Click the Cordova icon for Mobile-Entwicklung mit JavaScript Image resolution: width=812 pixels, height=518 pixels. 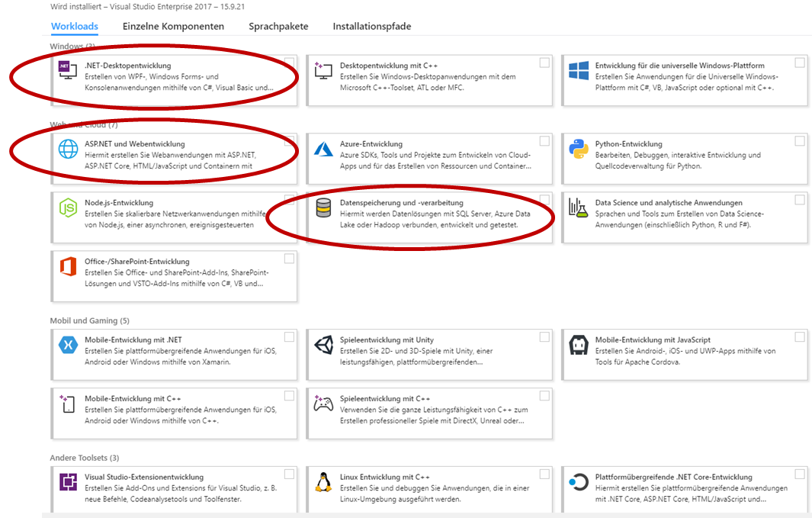pyautogui.click(x=579, y=345)
